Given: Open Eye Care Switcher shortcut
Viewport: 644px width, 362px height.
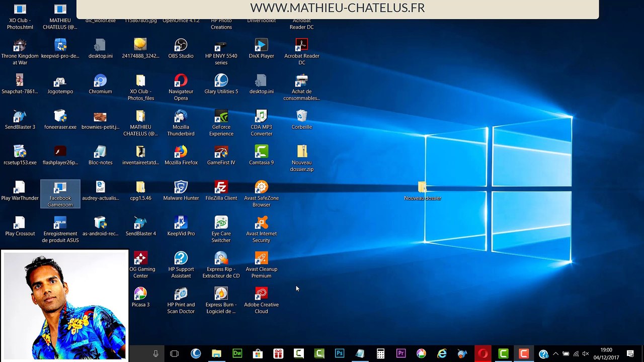Looking at the screenshot, I should pos(221,230).
